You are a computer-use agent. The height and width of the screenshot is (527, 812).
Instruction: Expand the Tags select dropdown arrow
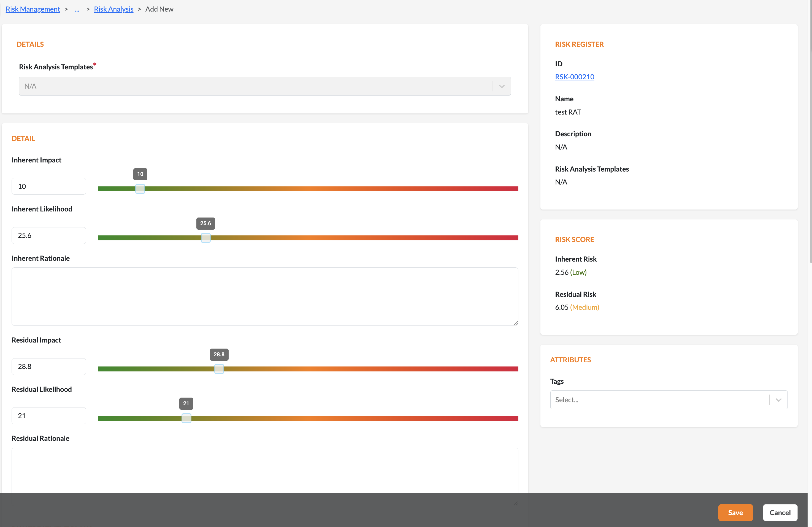(x=778, y=400)
